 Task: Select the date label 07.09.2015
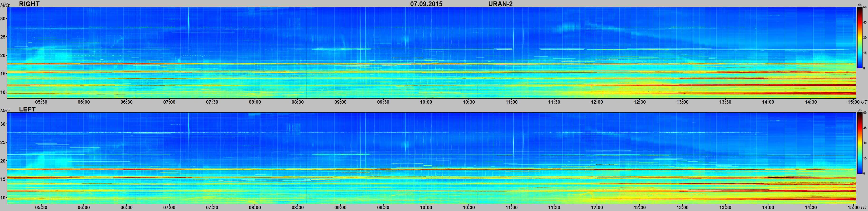pyautogui.click(x=426, y=4)
